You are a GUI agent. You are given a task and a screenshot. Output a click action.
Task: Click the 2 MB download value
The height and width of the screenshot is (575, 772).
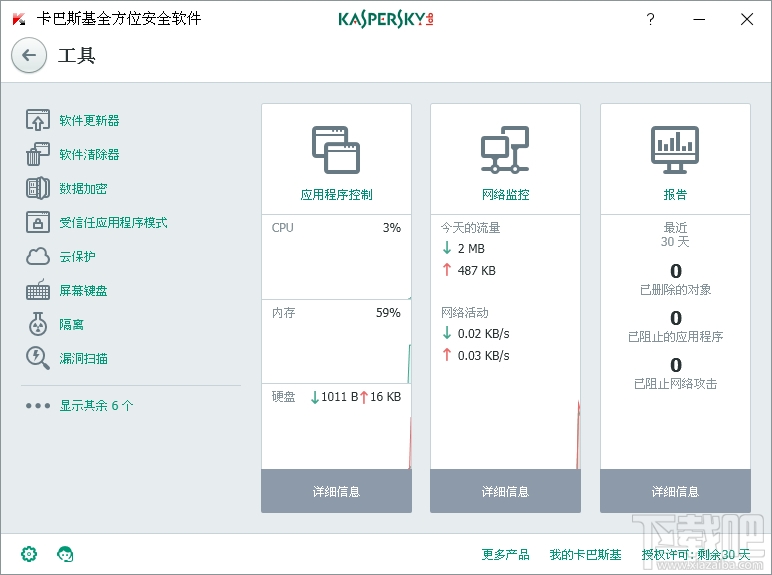tap(471, 249)
